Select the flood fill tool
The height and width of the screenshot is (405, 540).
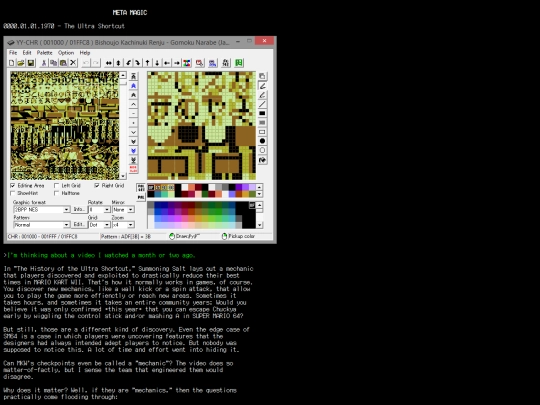(x=262, y=160)
